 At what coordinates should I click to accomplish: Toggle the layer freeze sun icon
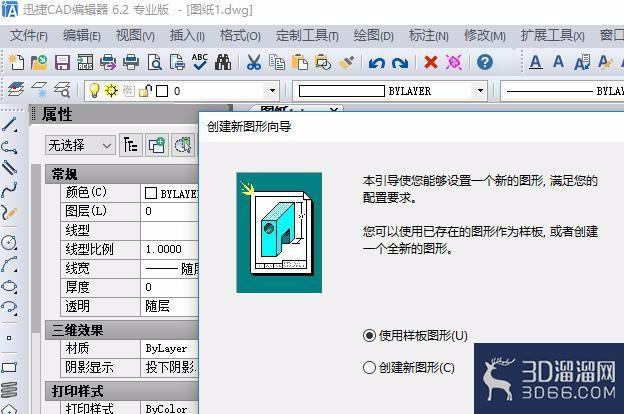click(111, 90)
